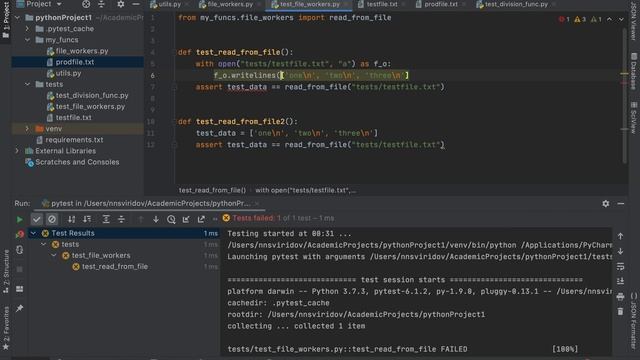The width and height of the screenshot is (640, 360).
Task: Collapse the my_funcs folder
Action: [27, 40]
